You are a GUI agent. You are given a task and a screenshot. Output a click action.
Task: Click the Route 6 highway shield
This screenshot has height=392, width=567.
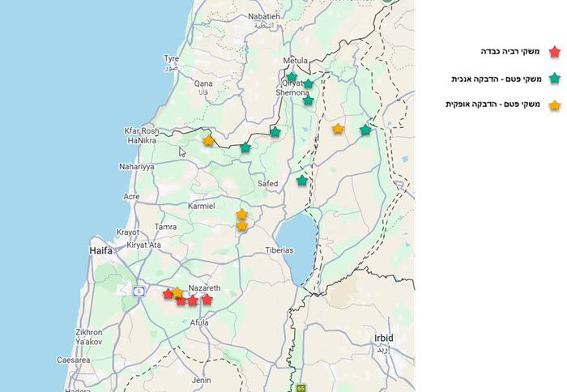pos(139,291)
